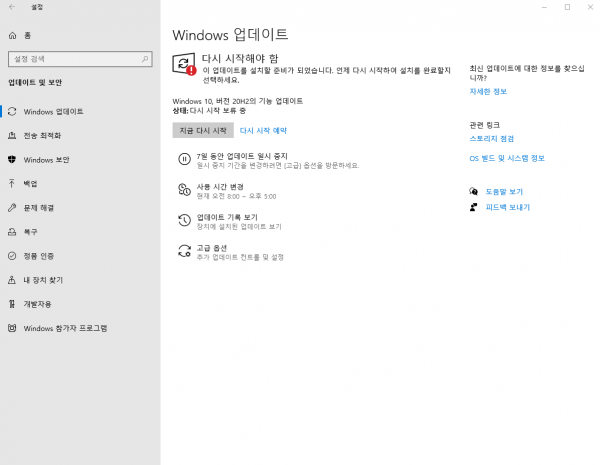Click the back arrow in the title bar
The image size is (600, 465).
click(x=12, y=7)
